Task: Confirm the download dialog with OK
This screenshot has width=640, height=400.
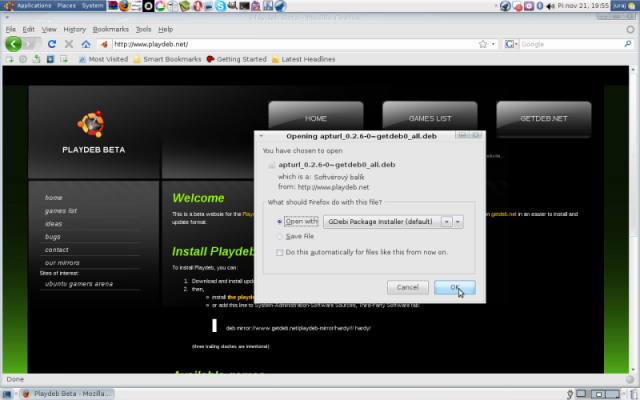Action: pyautogui.click(x=455, y=287)
